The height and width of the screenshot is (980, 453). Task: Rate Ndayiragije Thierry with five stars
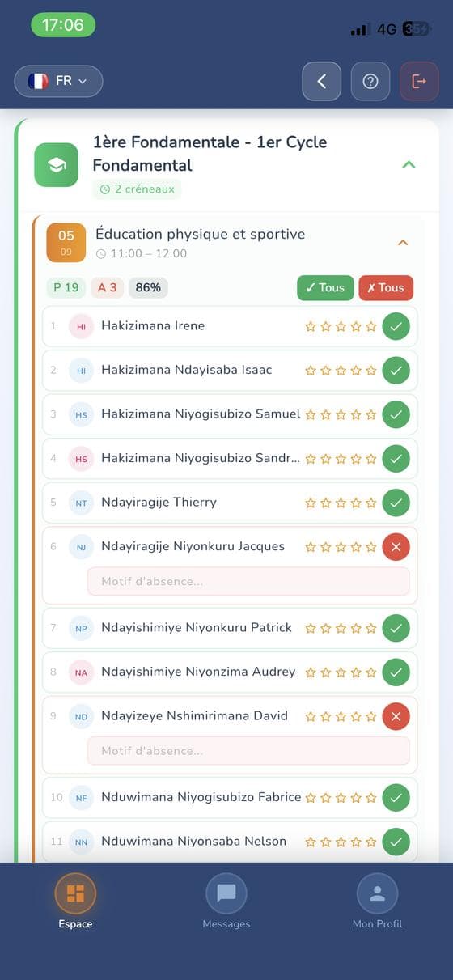(371, 503)
